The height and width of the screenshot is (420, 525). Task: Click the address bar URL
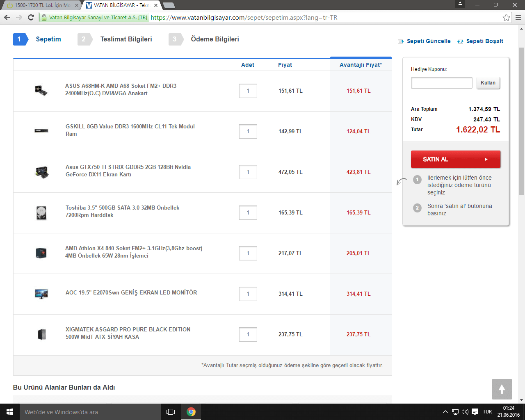coord(244,18)
